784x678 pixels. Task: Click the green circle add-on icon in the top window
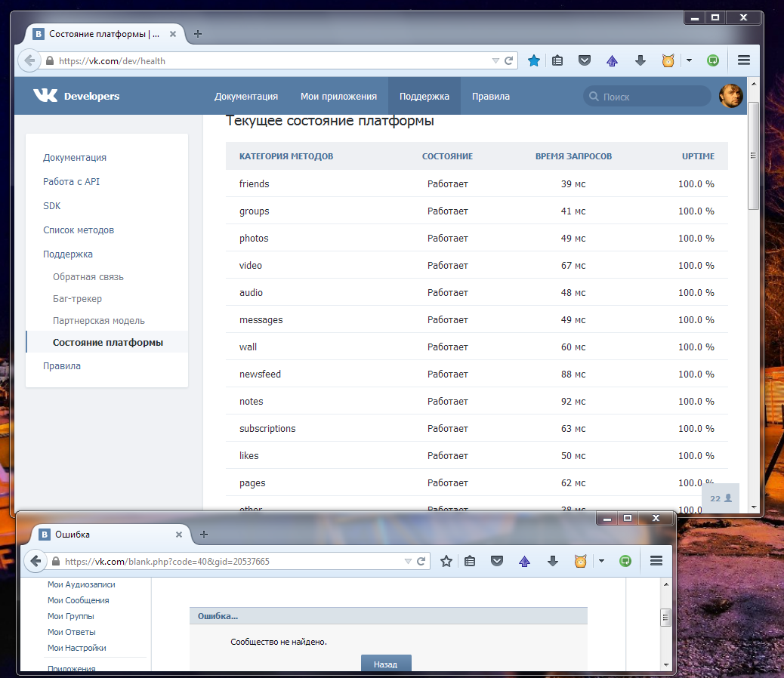(x=713, y=60)
